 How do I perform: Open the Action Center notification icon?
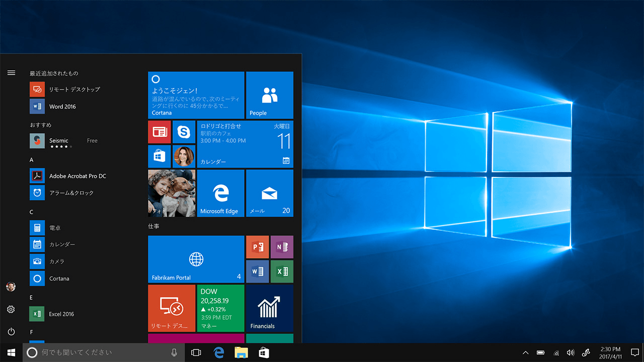pyautogui.click(x=635, y=353)
